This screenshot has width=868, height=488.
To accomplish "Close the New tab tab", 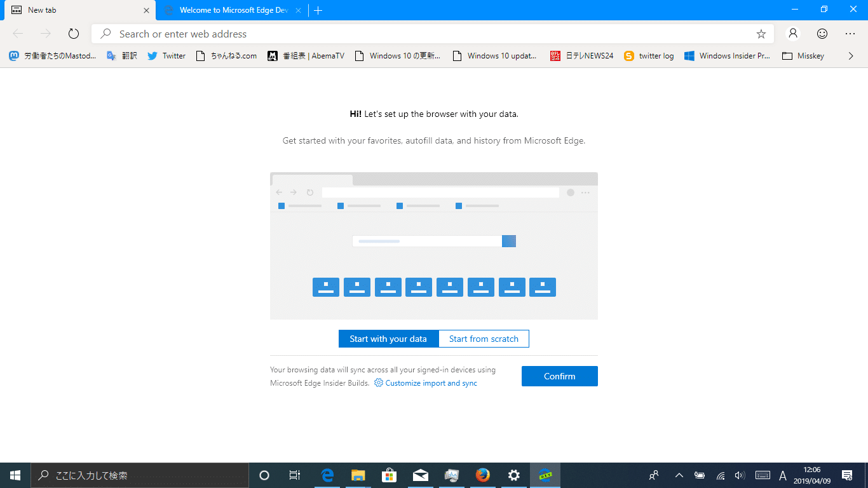I will tap(146, 10).
